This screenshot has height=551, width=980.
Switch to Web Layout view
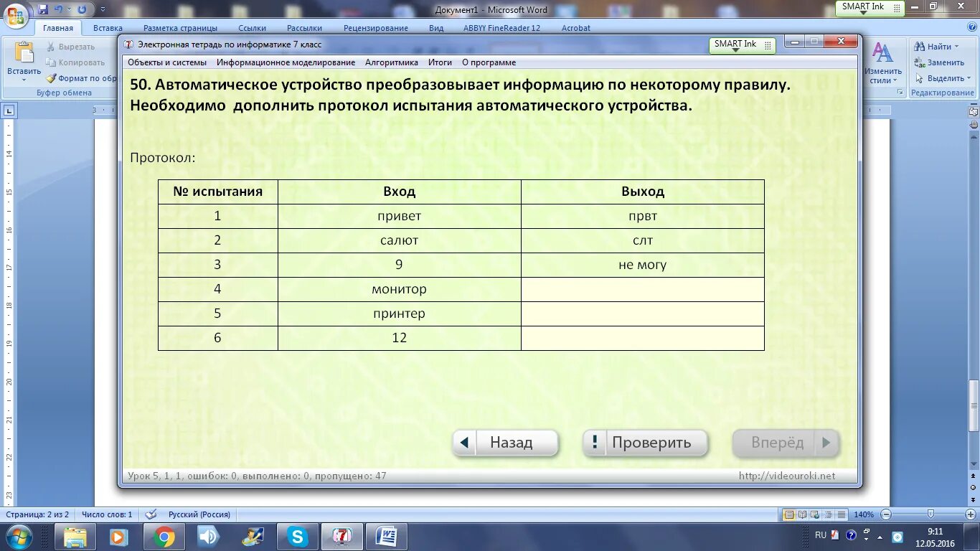816,514
